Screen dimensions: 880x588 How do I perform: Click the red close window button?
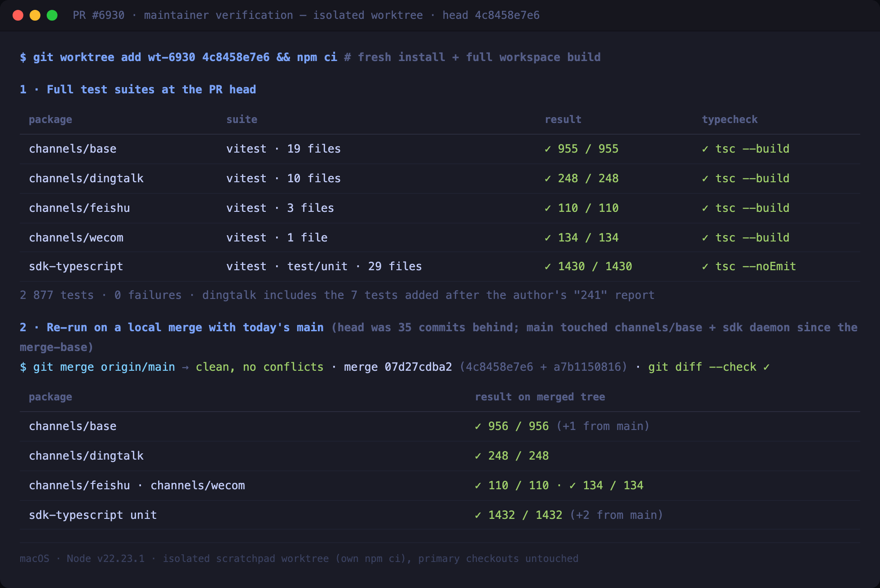click(18, 15)
